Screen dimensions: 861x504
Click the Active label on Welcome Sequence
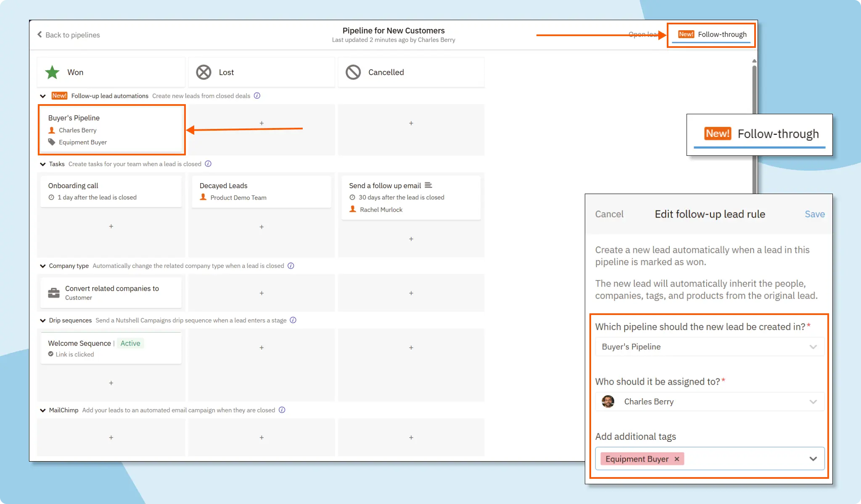(130, 343)
